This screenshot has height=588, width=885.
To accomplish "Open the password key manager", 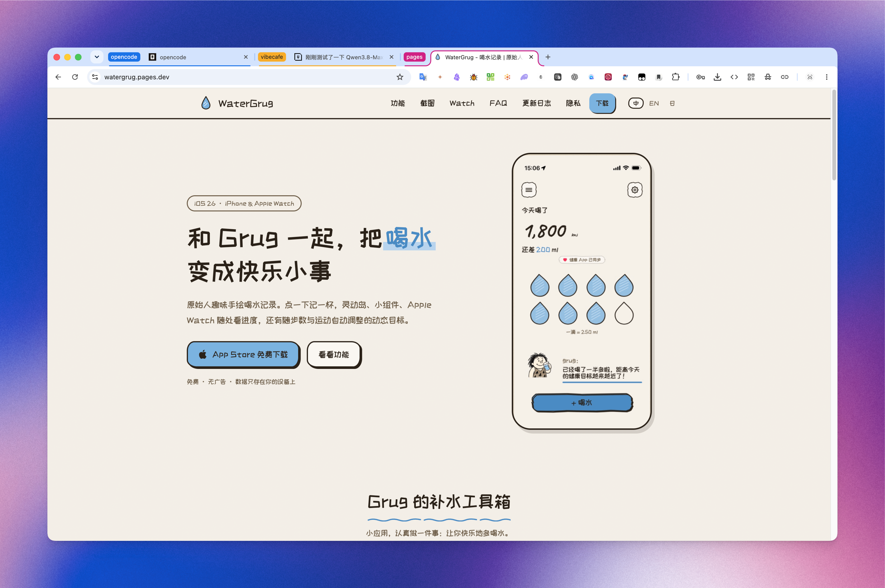I will click(x=700, y=77).
